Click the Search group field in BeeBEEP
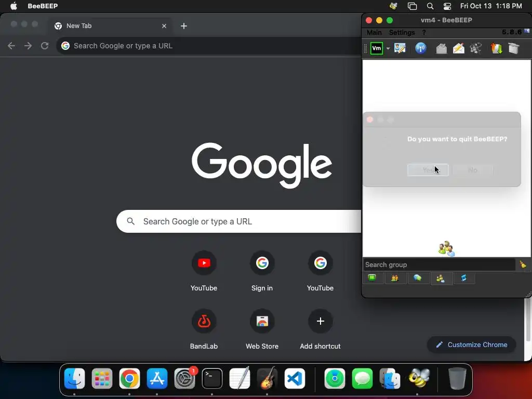The image size is (532, 399). [x=440, y=264]
